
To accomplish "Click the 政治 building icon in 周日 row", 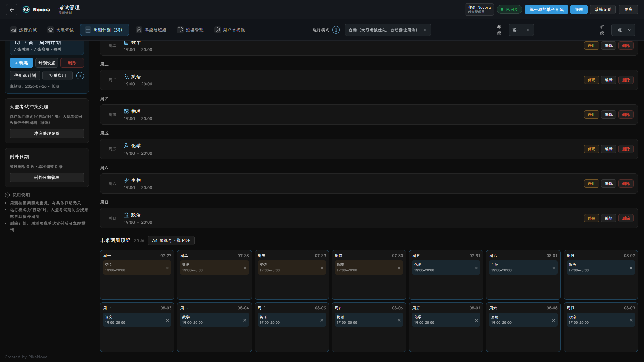I will [x=126, y=215].
